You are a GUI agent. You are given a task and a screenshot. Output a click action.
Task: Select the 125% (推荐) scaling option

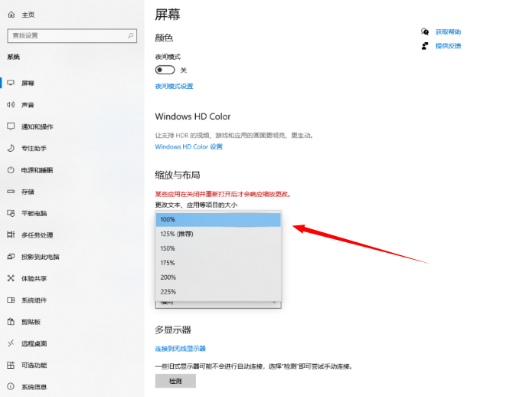(x=218, y=234)
